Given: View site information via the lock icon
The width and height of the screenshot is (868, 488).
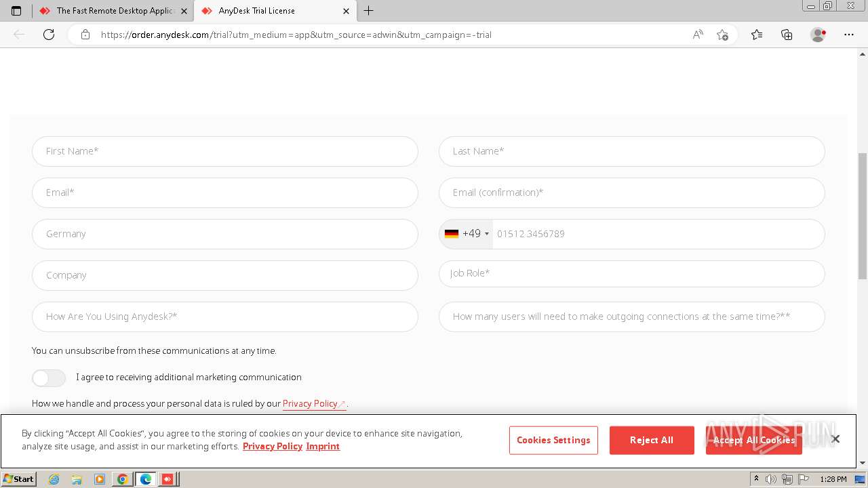Looking at the screenshot, I should point(85,35).
